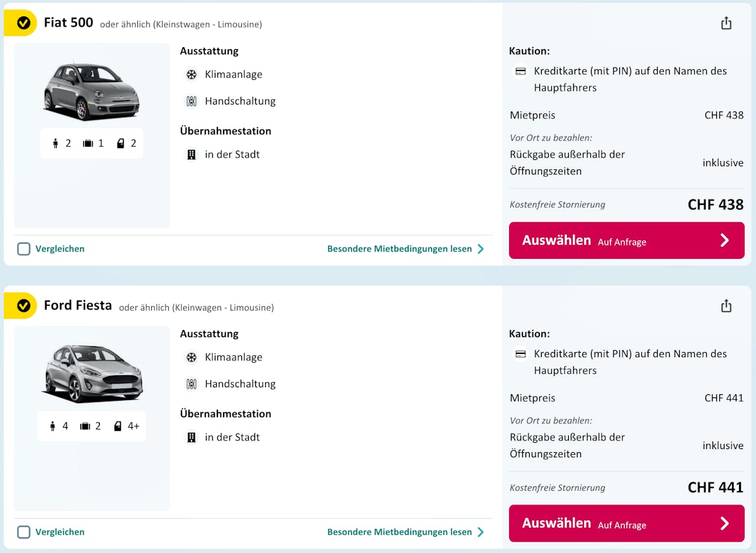Screen dimensions: 756x553
Task: Click the credit card icon in Fiat 500 Kaution
Action: (x=520, y=71)
